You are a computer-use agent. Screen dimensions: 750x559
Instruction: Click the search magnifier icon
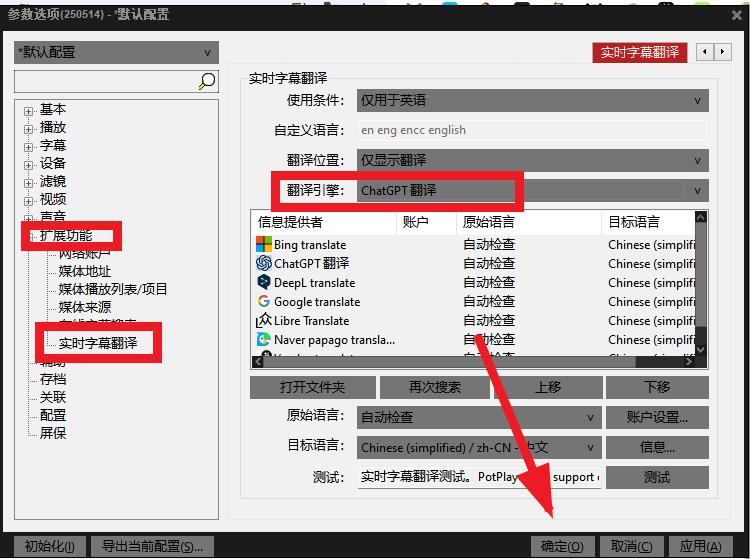[207, 81]
